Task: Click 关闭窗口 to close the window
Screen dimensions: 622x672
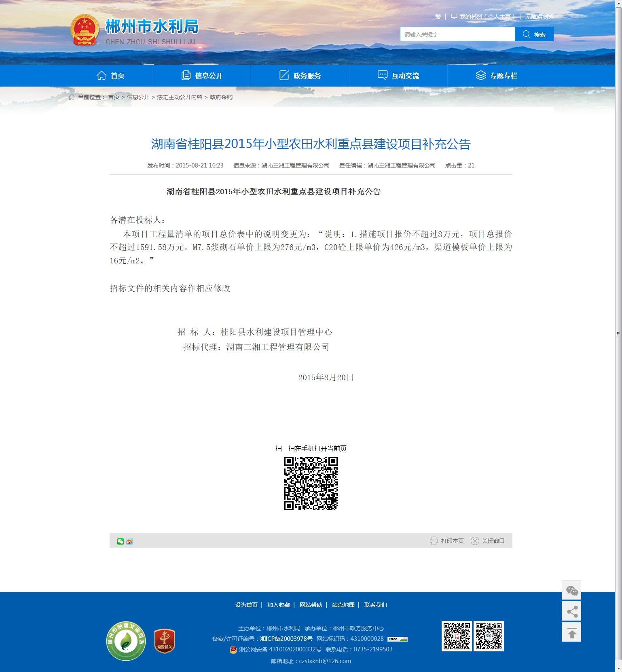Action: point(488,541)
